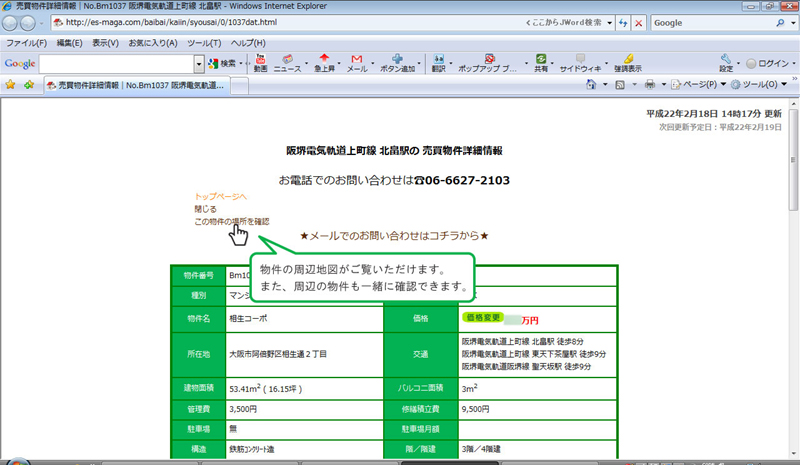This screenshot has height=465, width=800.
Task: Click the Home icon in command bar
Action: click(x=593, y=86)
